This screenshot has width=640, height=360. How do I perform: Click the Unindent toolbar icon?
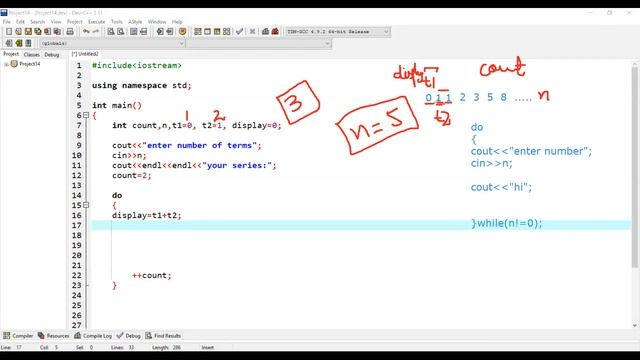click(x=169, y=31)
